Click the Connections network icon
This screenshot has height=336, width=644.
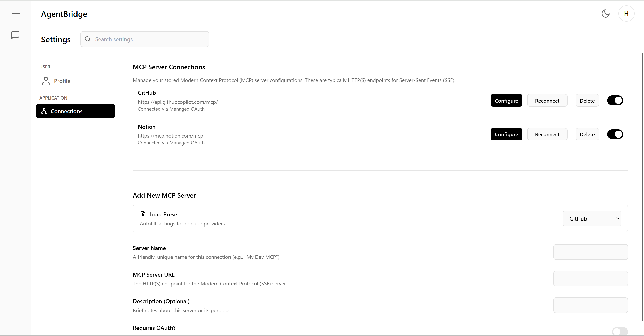[x=44, y=111]
